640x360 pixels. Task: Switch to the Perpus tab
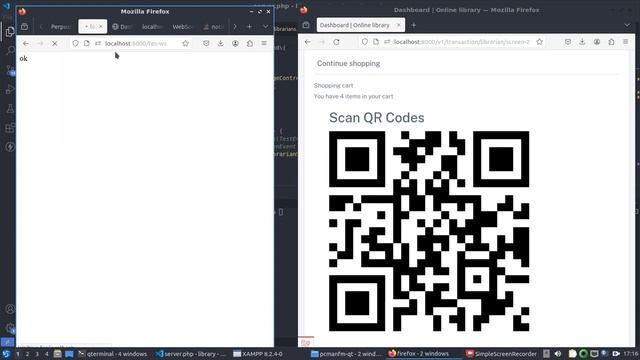[x=60, y=27]
